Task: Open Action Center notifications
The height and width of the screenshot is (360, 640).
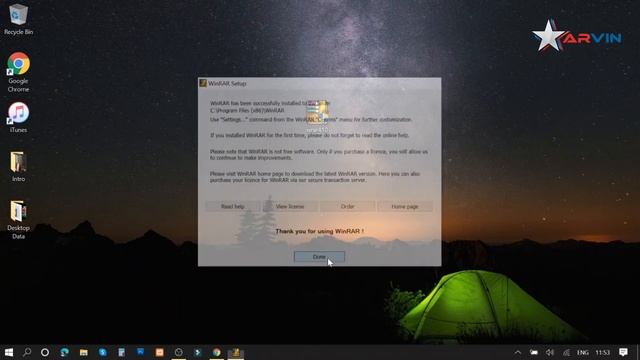Action: (x=623, y=352)
